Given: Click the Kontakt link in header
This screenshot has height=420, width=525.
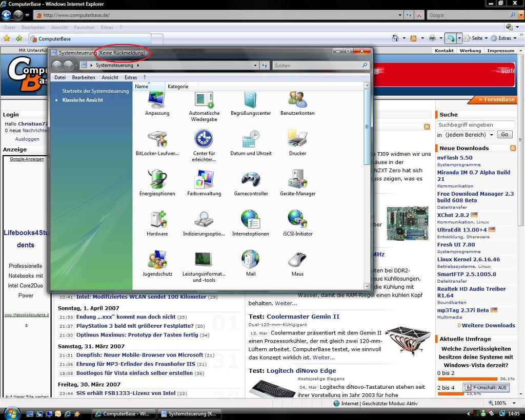Looking at the screenshot, I should point(444,51).
